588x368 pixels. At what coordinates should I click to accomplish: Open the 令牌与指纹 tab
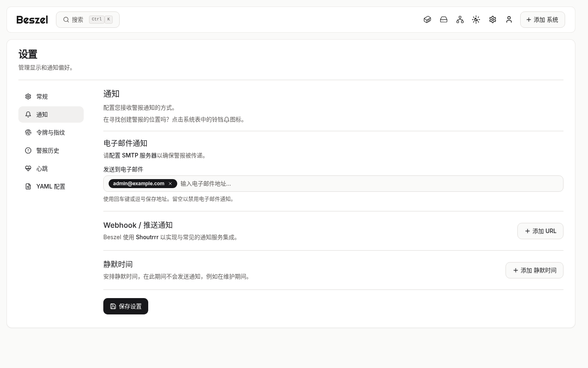51,132
